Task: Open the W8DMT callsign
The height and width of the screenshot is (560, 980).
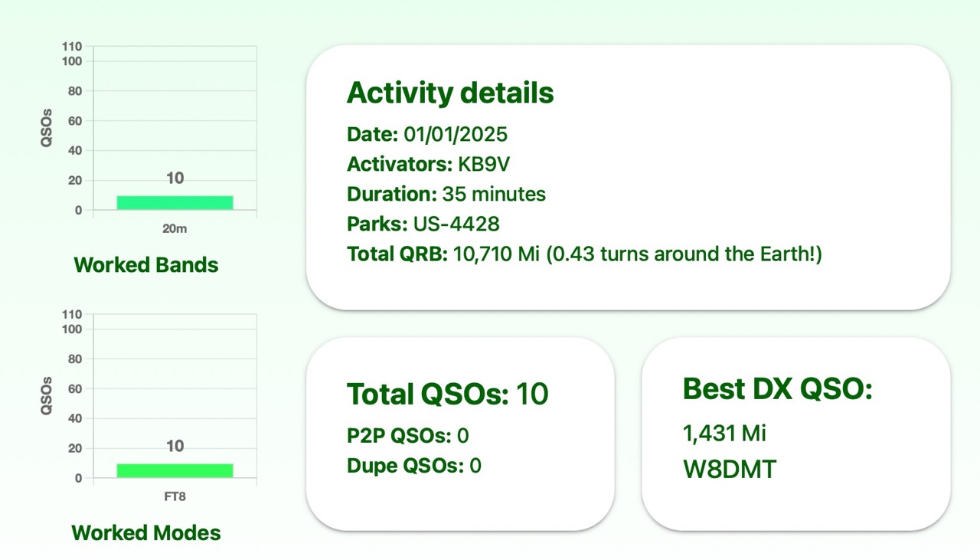Action: (x=729, y=469)
